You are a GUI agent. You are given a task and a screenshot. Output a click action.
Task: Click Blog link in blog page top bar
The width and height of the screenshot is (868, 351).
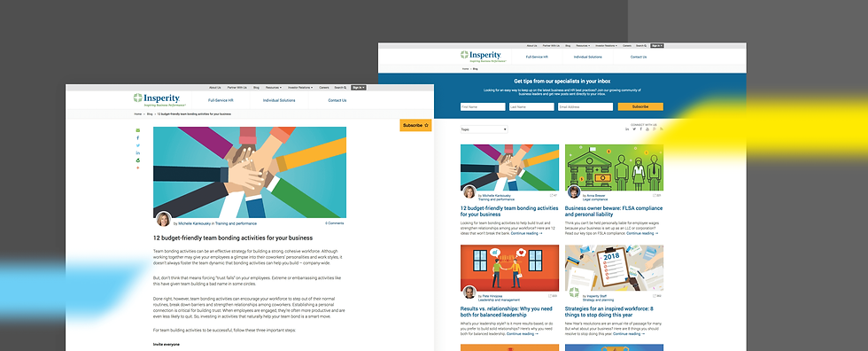[568, 45]
